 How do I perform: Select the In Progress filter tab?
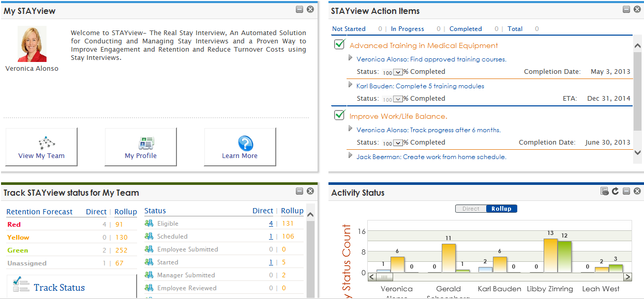(407, 29)
